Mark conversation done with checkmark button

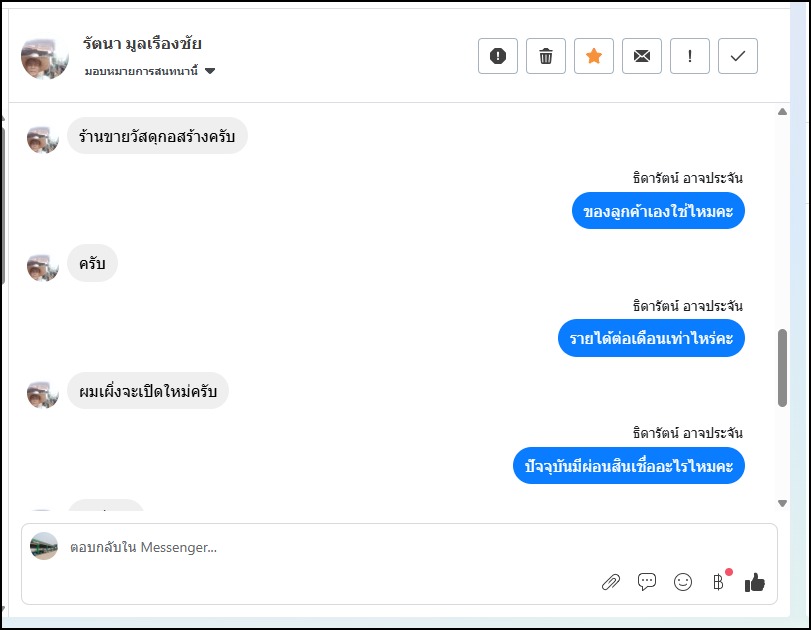[x=738, y=56]
